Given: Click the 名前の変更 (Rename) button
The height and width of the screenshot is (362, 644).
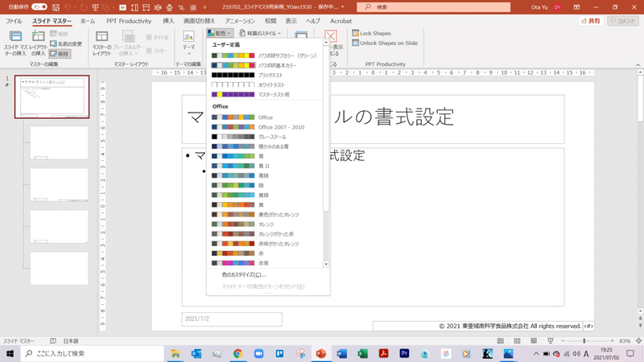Looking at the screenshot, I should pyautogui.click(x=64, y=43).
